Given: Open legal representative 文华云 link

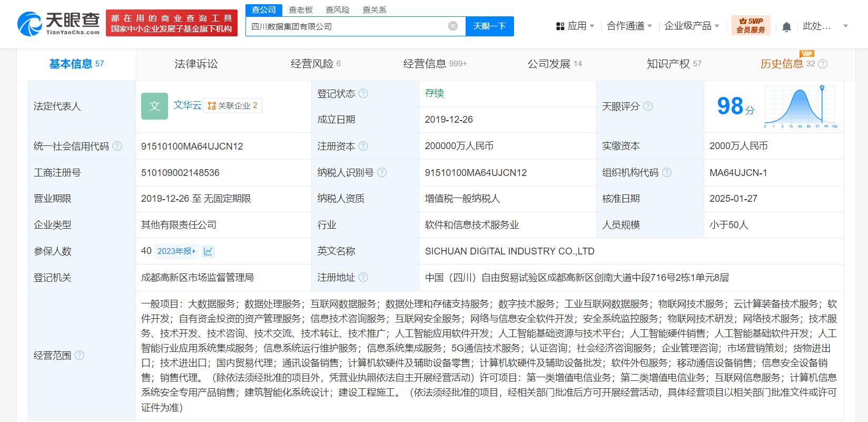Looking at the screenshot, I should [x=188, y=105].
